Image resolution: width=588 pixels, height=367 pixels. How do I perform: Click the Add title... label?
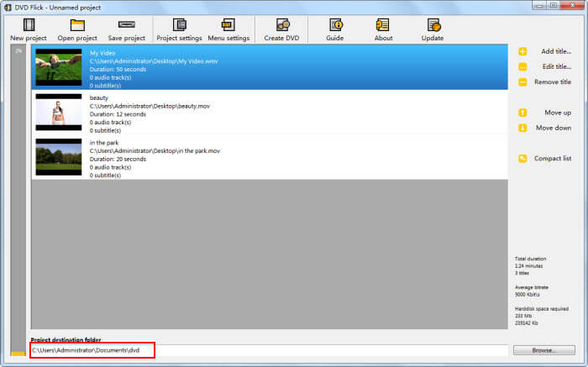pyautogui.click(x=556, y=51)
